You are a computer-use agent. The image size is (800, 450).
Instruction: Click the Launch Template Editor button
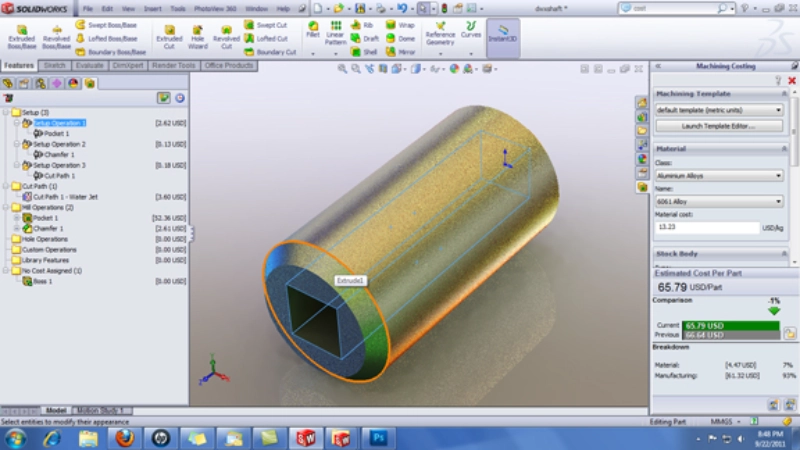coord(719,126)
